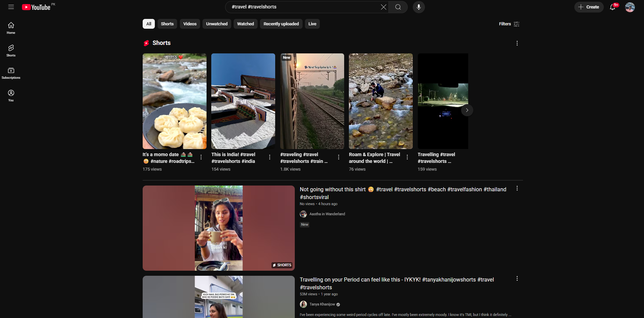Click Aastha in Wanderland channel avatar
This screenshot has height=318, width=644.
click(303, 214)
